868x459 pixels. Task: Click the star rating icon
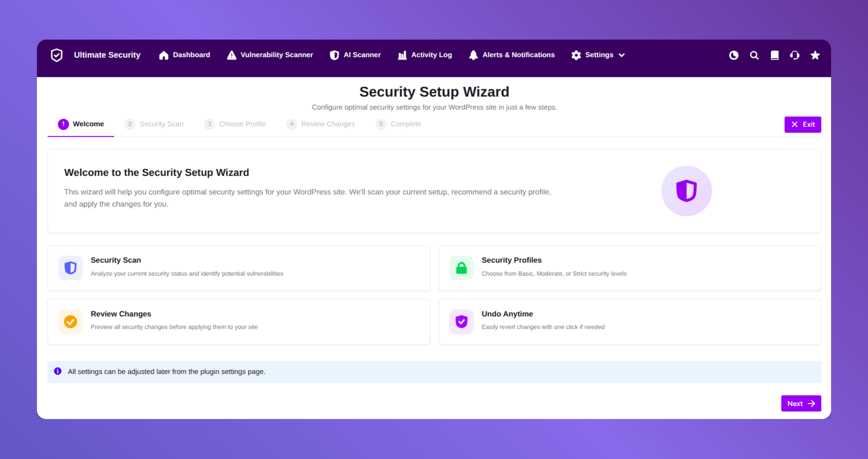815,55
